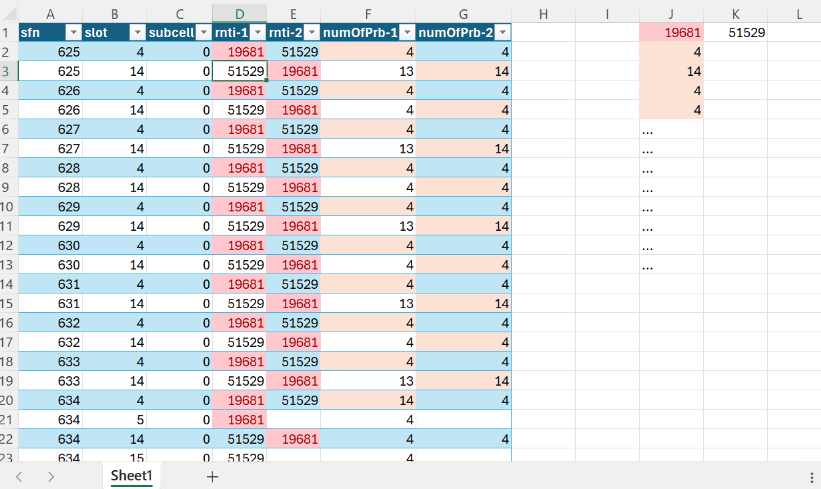This screenshot has height=489, width=821.
Task: Select row 1 header
Action: (9, 32)
